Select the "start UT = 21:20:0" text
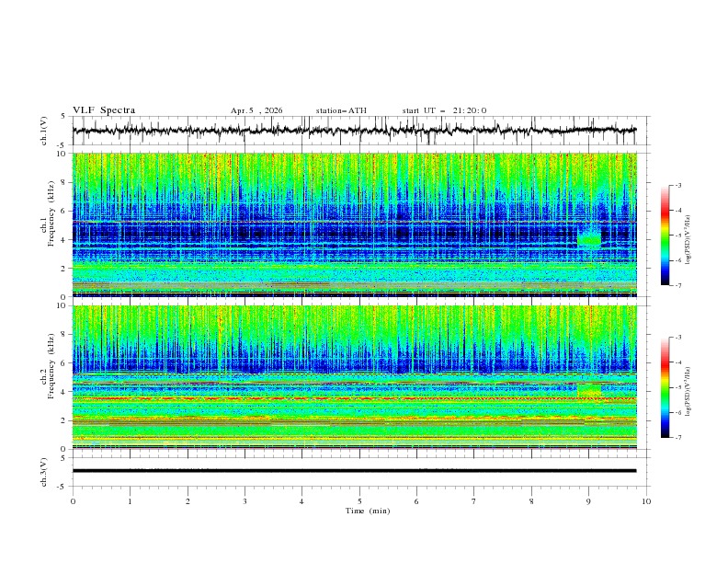 click(x=444, y=110)
